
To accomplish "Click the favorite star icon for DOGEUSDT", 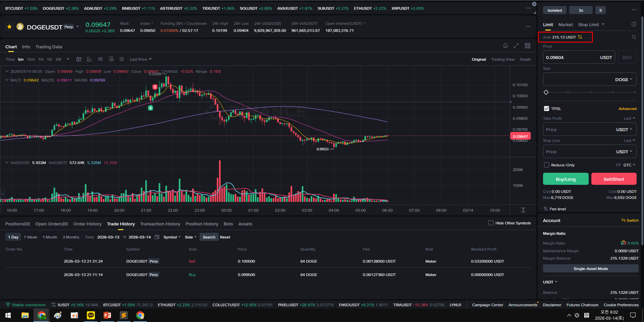I will (9, 27).
